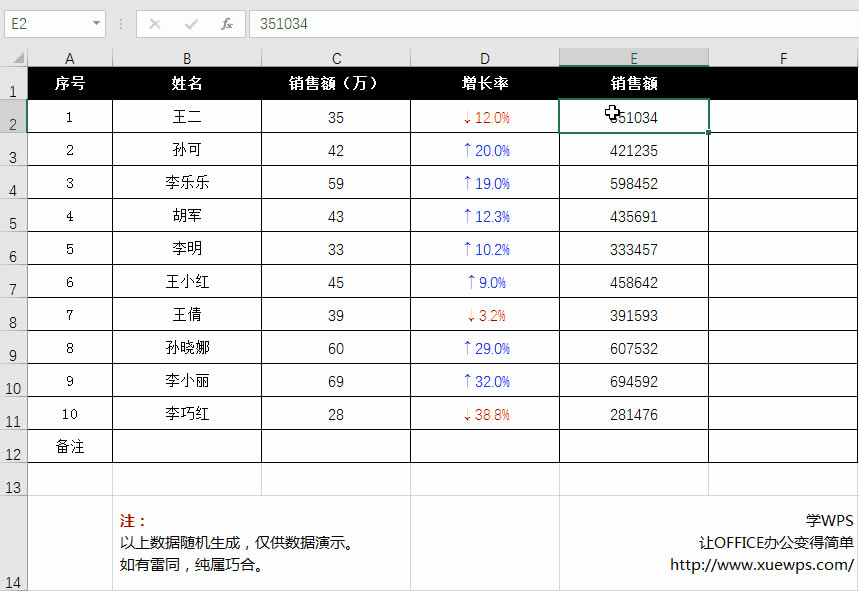Select column C header
Image resolution: width=859 pixels, height=591 pixels.
[x=336, y=57]
